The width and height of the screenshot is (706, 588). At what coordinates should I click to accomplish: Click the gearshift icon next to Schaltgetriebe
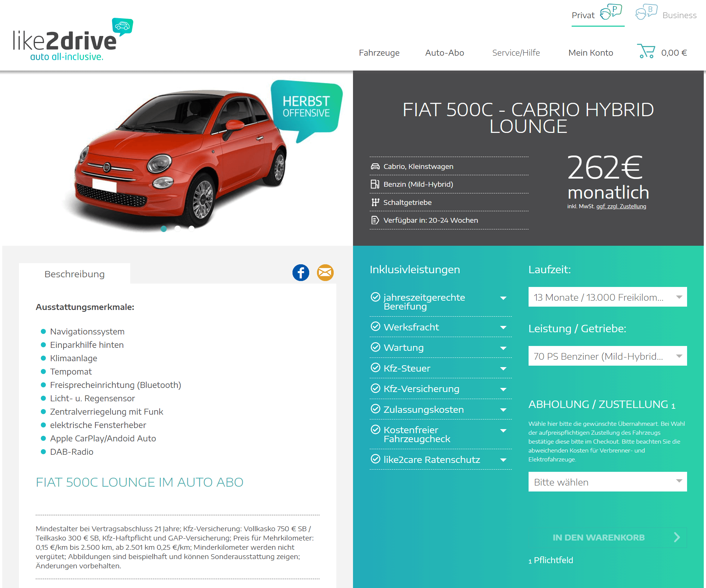click(x=375, y=202)
